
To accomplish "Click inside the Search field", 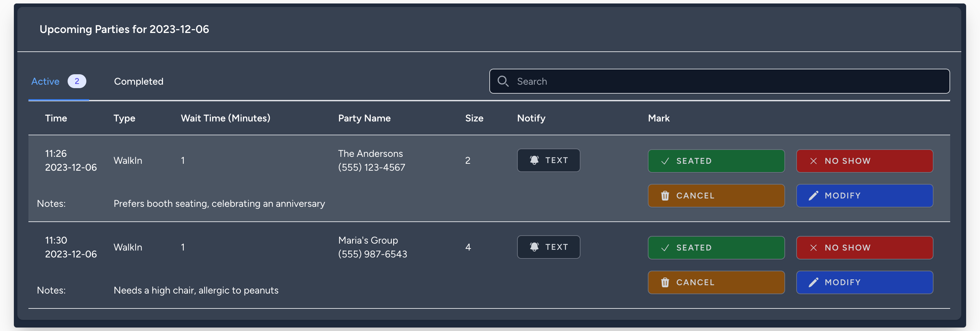I will point(647,81).
